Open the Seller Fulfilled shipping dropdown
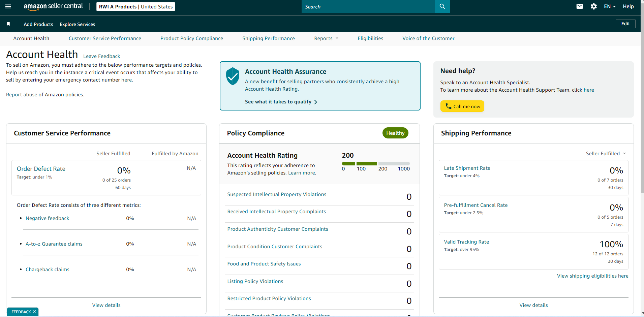Viewport: 644px width, 317px height. click(606, 154)
